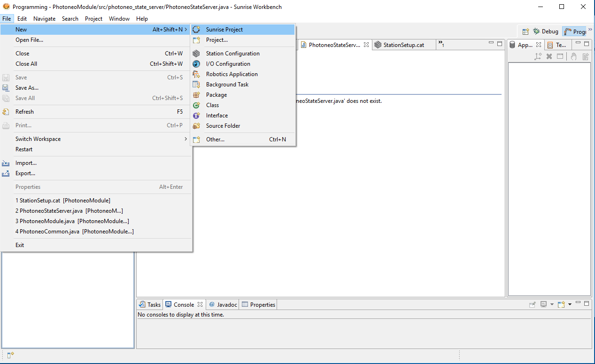Close the App... view tab
The image size is (595, 364).
click(x=539, y=45)
